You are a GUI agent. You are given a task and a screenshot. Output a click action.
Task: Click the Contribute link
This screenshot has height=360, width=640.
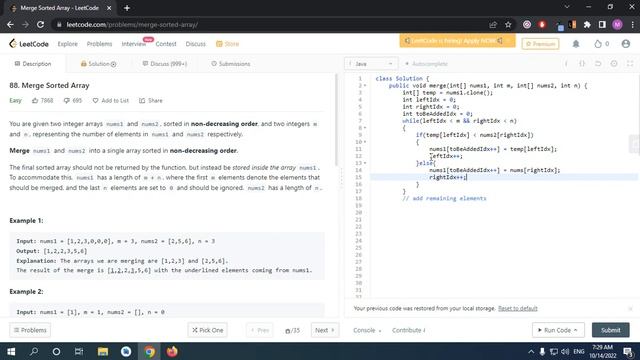[x=409, y=330]
